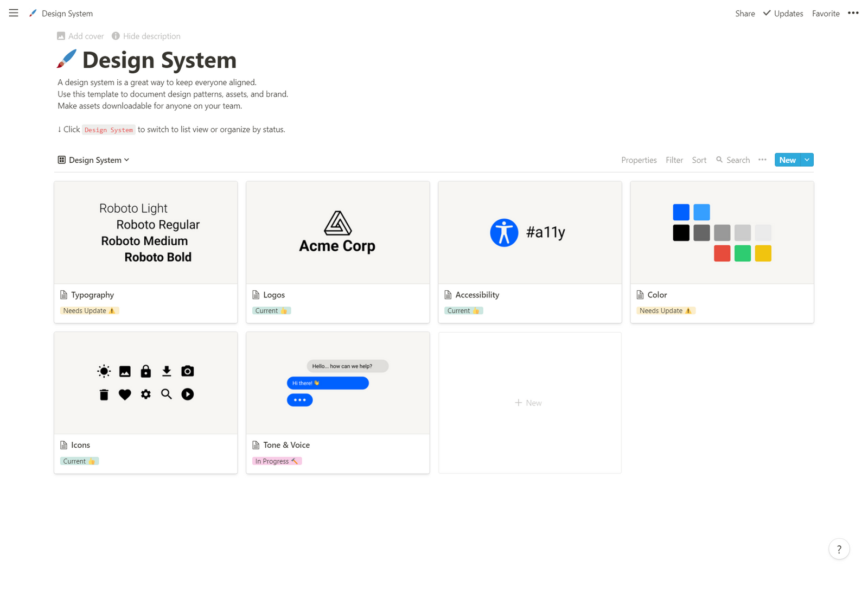Click the camera icon in Icons card
Screen dimensions: 868x598
tap(188, 371)
